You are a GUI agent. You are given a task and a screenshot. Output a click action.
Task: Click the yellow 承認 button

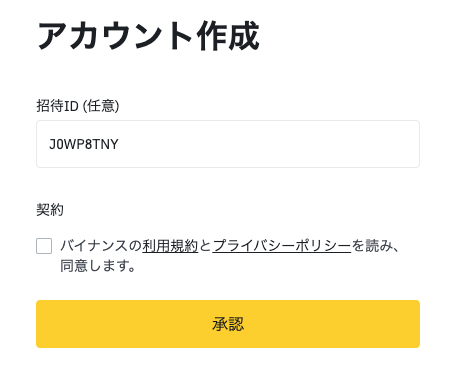[228, 324]
